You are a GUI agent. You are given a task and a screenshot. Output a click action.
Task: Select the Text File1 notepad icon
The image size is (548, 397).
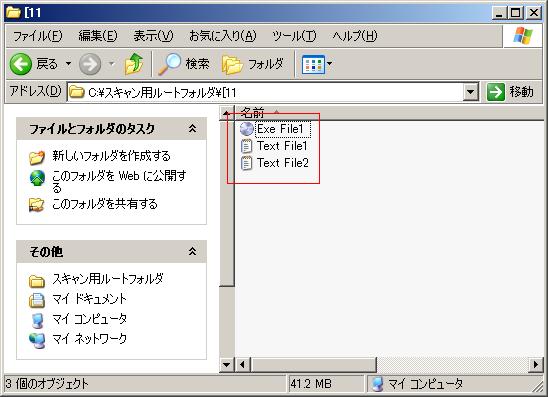pos(246,146)
